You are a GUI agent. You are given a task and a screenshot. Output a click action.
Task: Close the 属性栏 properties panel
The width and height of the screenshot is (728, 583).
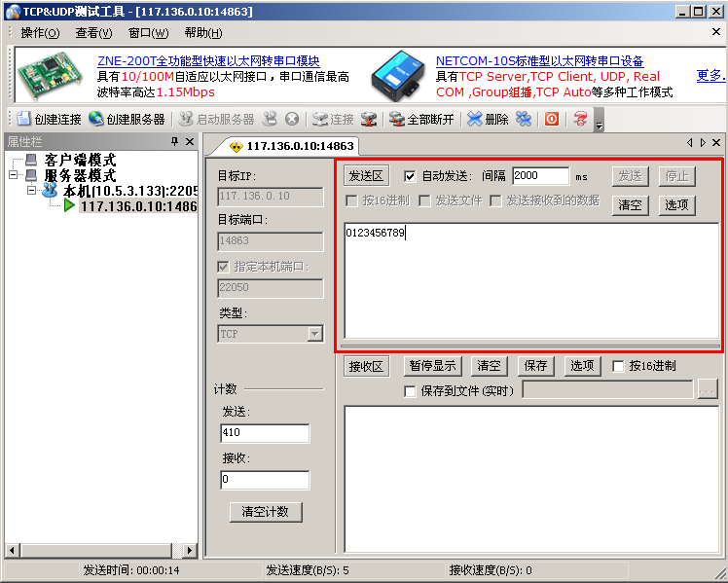190,141
